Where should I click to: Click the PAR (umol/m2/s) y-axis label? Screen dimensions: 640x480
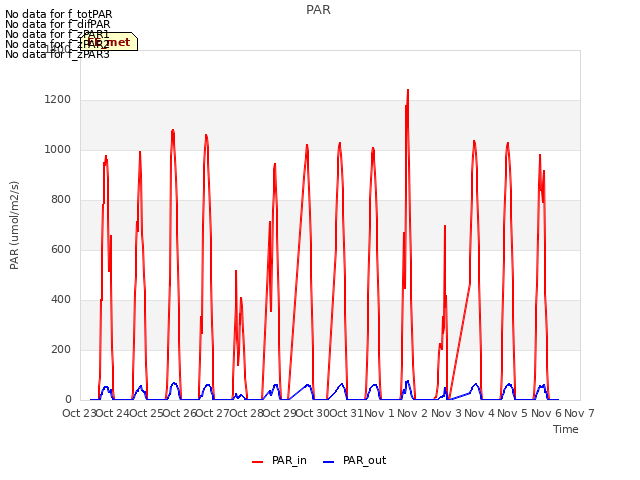pyautogui.click(x=14, y=225)
